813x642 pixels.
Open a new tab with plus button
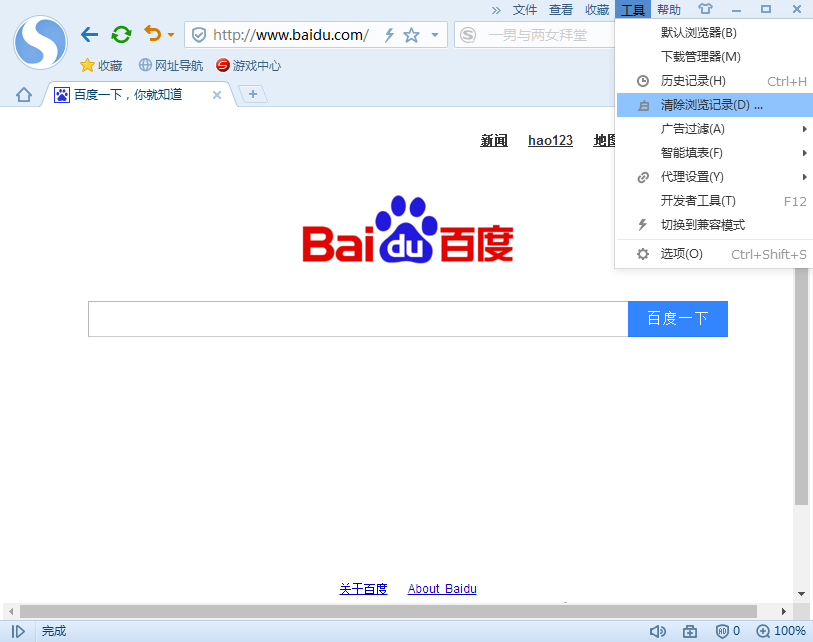253,94
